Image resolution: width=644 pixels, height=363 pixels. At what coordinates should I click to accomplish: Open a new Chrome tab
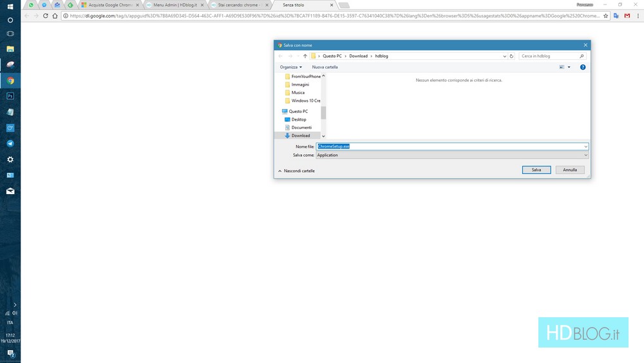pos(344,5)
